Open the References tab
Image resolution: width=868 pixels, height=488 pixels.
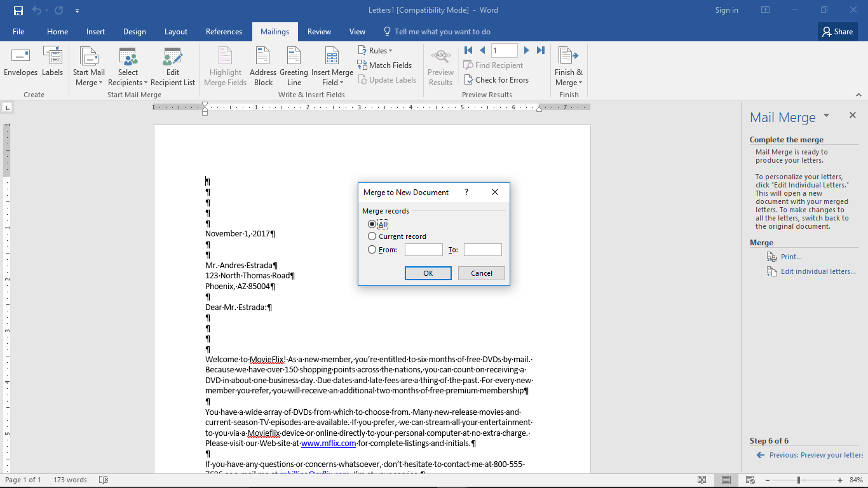tap(224, 31)
